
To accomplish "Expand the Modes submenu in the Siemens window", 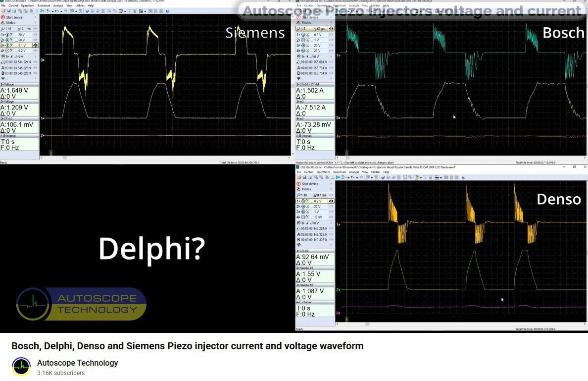I will pos(36,23).
